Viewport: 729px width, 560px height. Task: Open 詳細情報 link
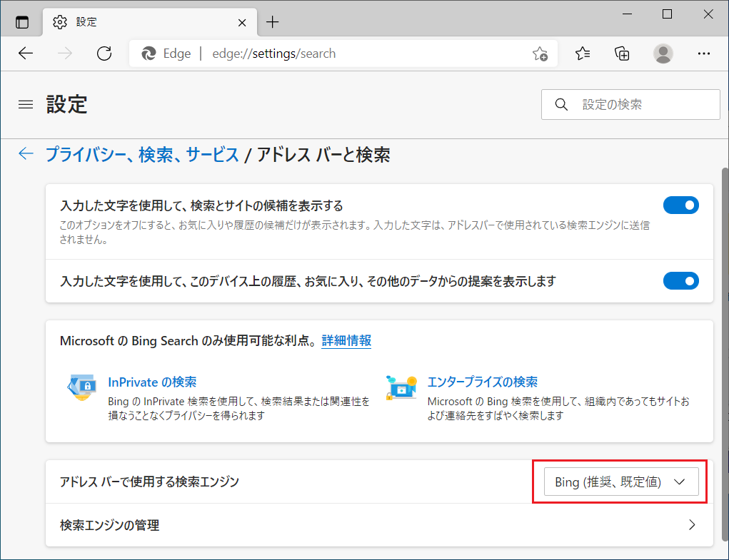pyautogui.click(x=346, y=341)
